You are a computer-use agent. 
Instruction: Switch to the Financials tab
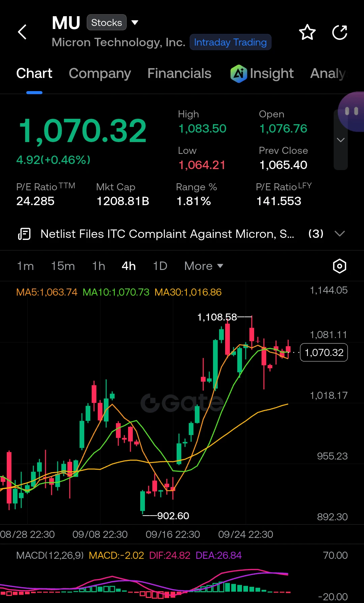pyautogui.click(x=179, y=73)
